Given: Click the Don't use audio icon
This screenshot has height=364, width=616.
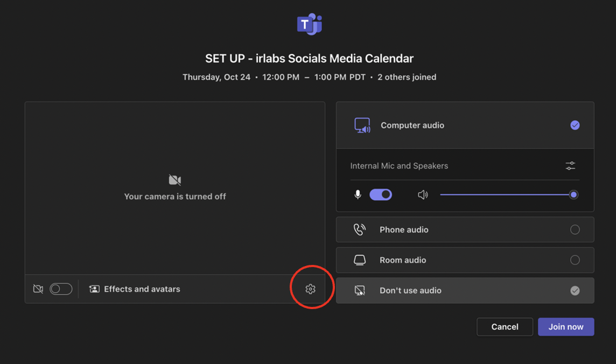Looking at the screenshot, I should (359, 291).
